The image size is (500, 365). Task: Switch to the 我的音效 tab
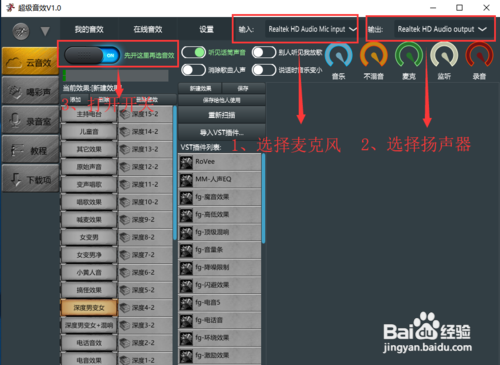click(x=89, y=29)
